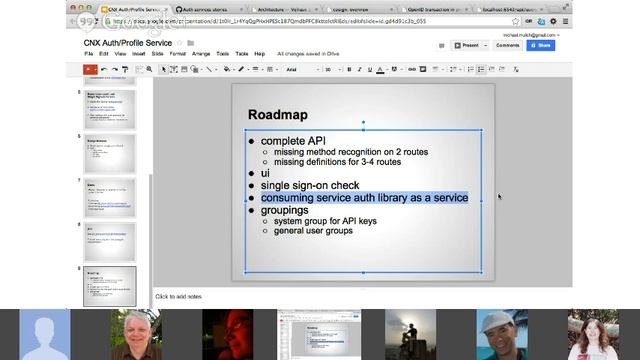
Task: Insert an image from the toolbar
Action: [184, 69]
